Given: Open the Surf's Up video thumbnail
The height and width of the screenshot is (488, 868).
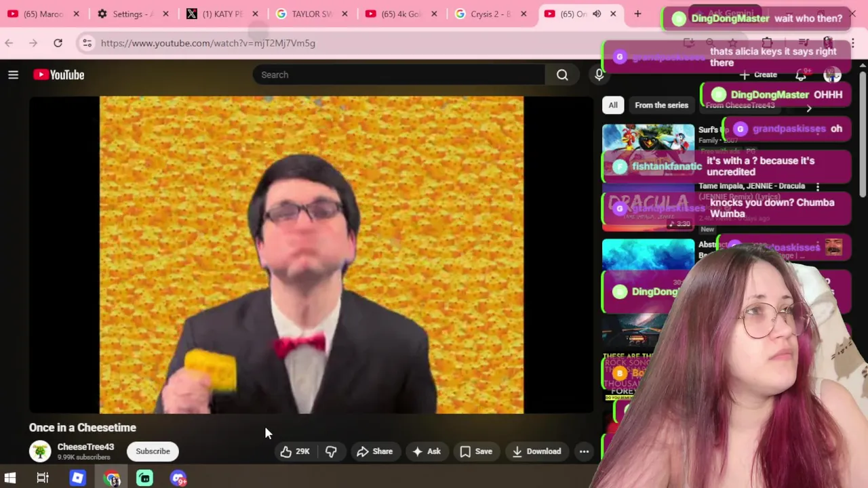Looking at the screenshot, I should click(648, 150).
